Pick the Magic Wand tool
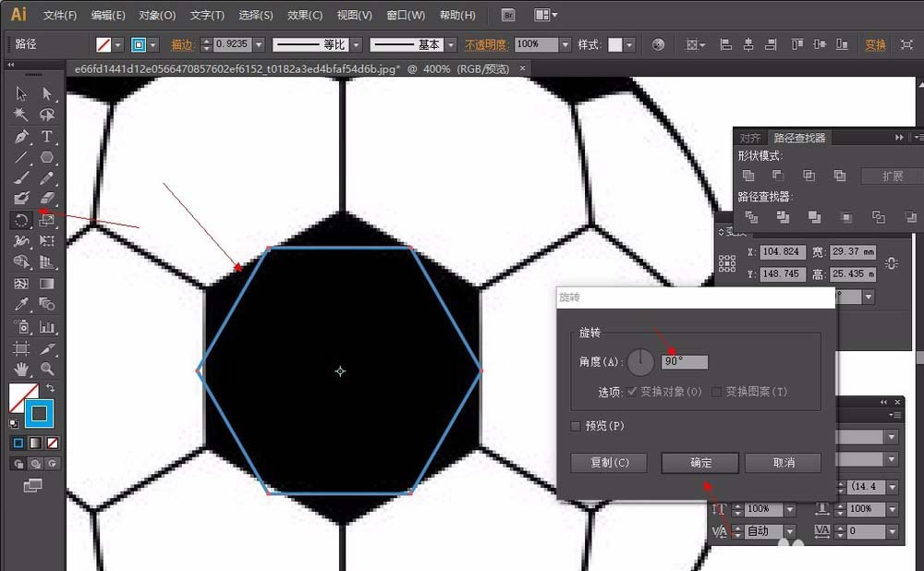This screenshot has width=924, height=571. [x=21, y=115]
